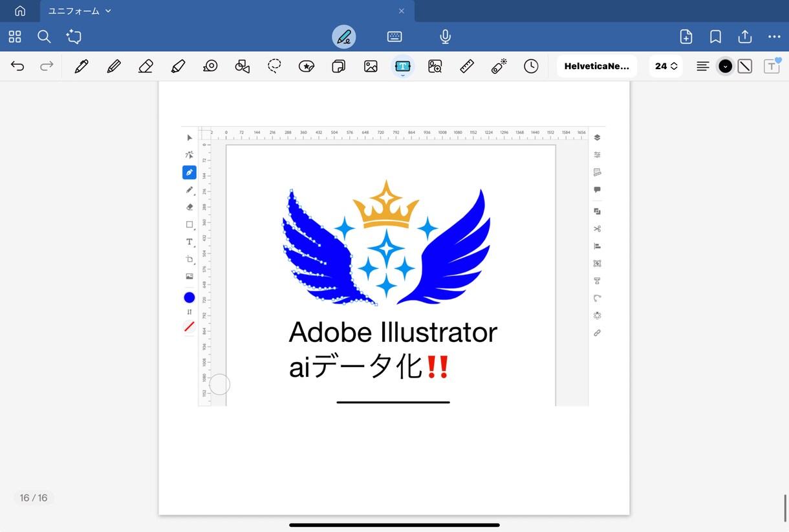Close the ユニフォーム tab
The width and height of the screenshot is (789, 532).
[x=402, y=11]
